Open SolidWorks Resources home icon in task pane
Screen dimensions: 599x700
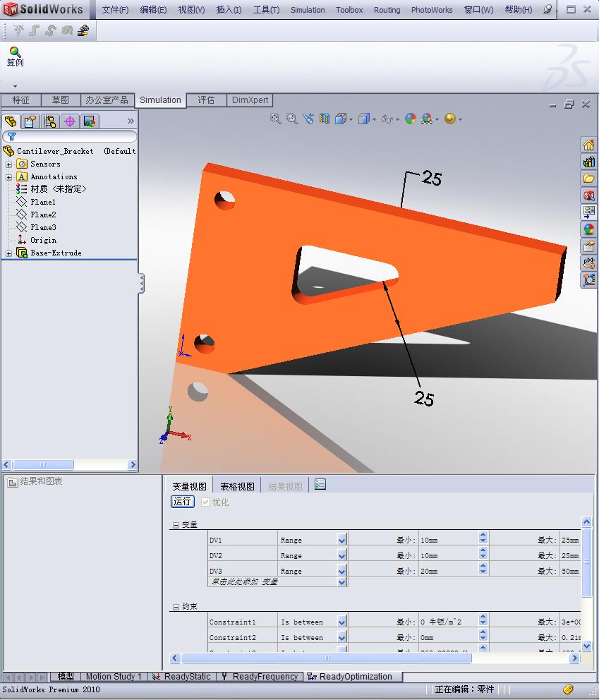[x=588, y=145]
